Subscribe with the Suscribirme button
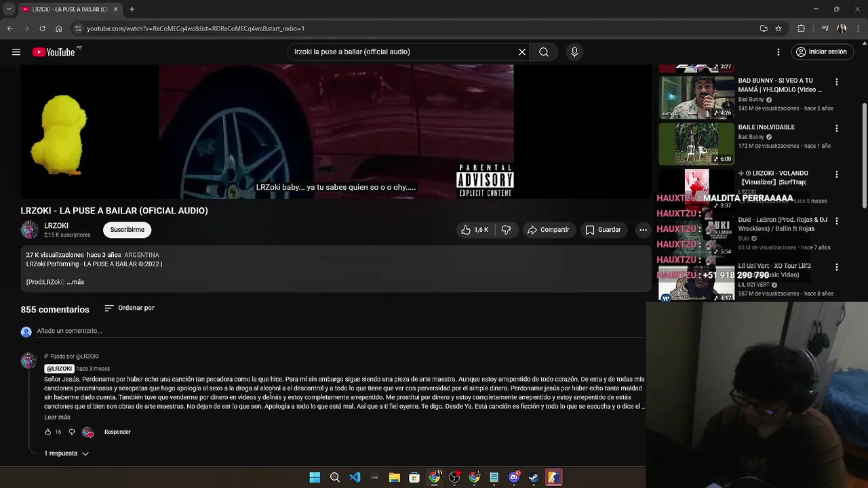The width and height of the screenshot is (868, 488). tap(127, 230)
